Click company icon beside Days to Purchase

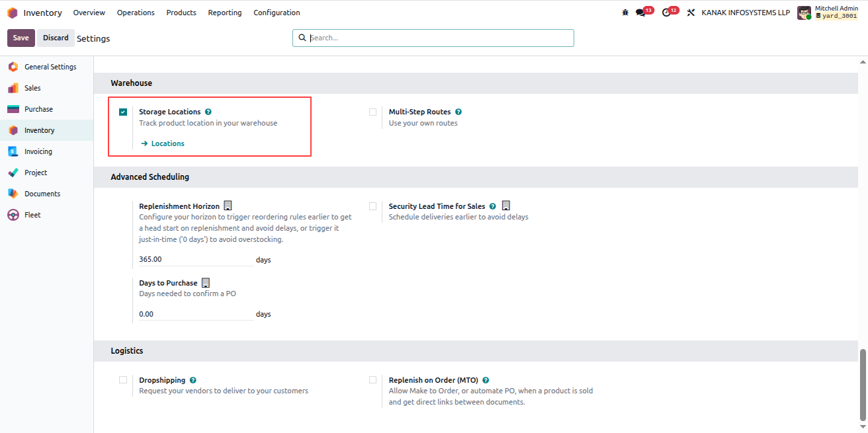tap(206, 282)
